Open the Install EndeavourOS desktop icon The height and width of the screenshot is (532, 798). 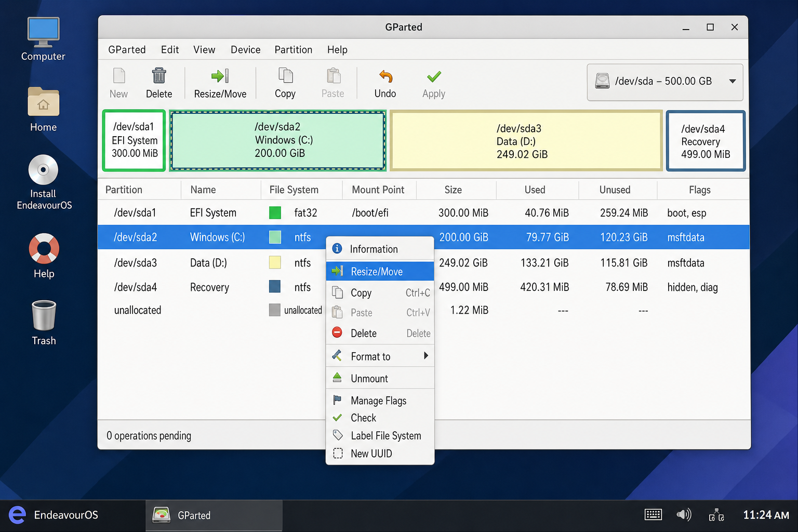pos(44,182)
